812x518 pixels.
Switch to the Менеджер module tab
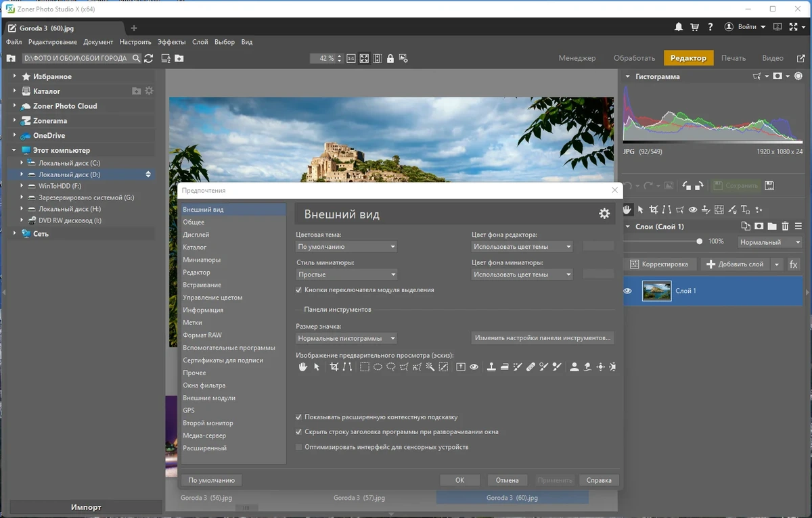tap(577, 58)
